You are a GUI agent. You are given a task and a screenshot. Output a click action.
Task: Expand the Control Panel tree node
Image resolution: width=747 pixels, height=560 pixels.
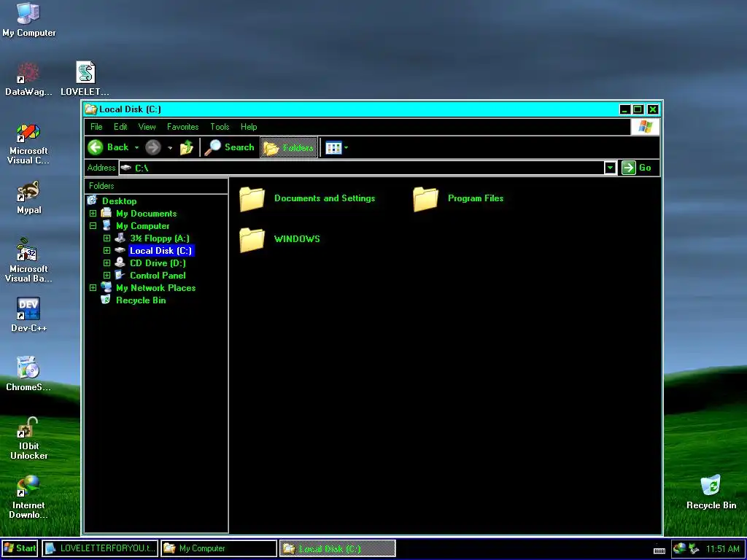[107, 275]
